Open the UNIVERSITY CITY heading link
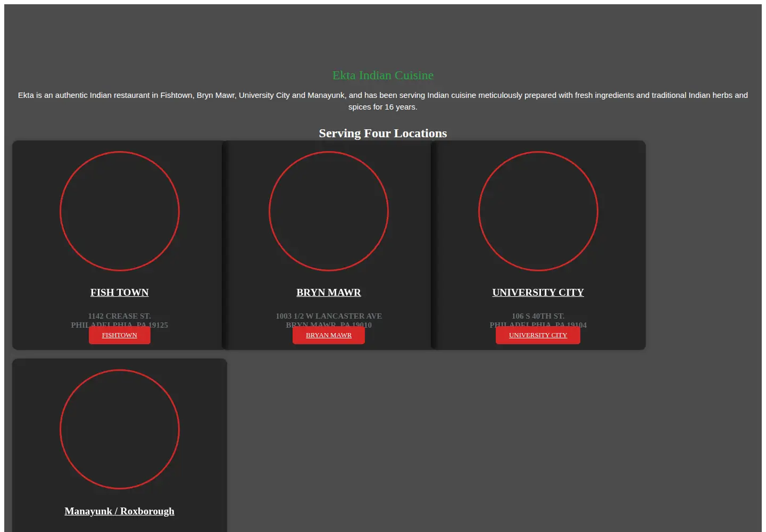Viewport: 766px width, 532px height. 538,292
